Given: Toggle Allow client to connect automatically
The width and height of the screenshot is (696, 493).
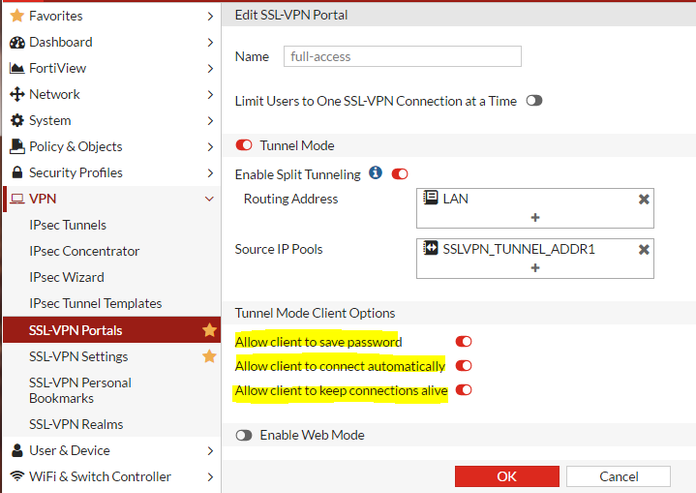Looking at the screenshot, I should tap(464, 366).
